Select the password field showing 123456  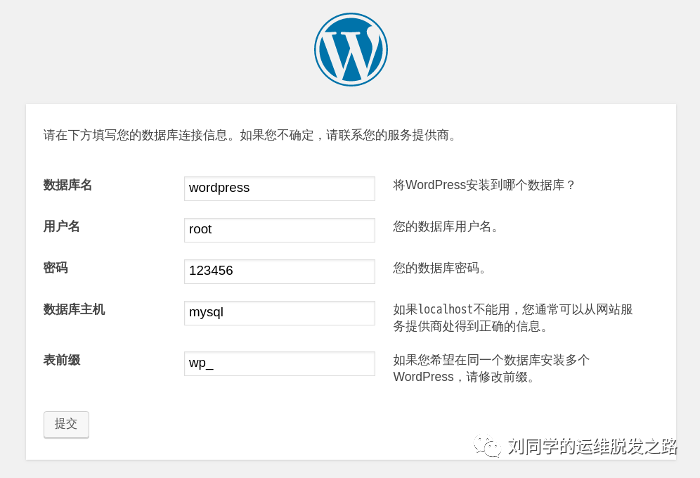pos(279,271)
